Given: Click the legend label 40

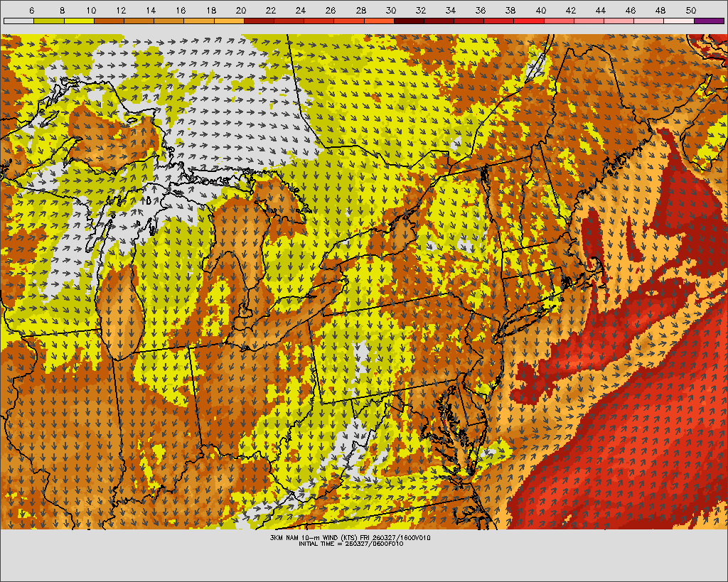Looking at the screenshot, I should [540, 10].
